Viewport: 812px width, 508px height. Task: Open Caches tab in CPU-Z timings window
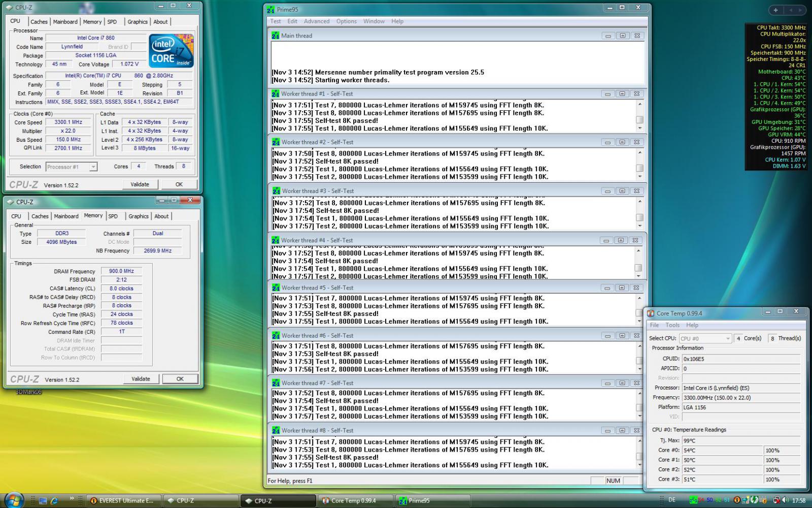40,216
